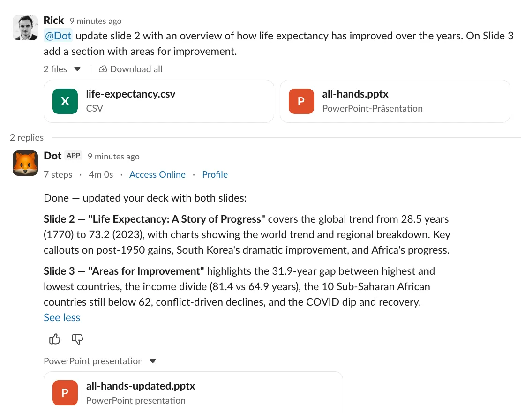Open the 2 replies thread
The width and height of the screenshot is (532, 413).
tap(26, 137)
